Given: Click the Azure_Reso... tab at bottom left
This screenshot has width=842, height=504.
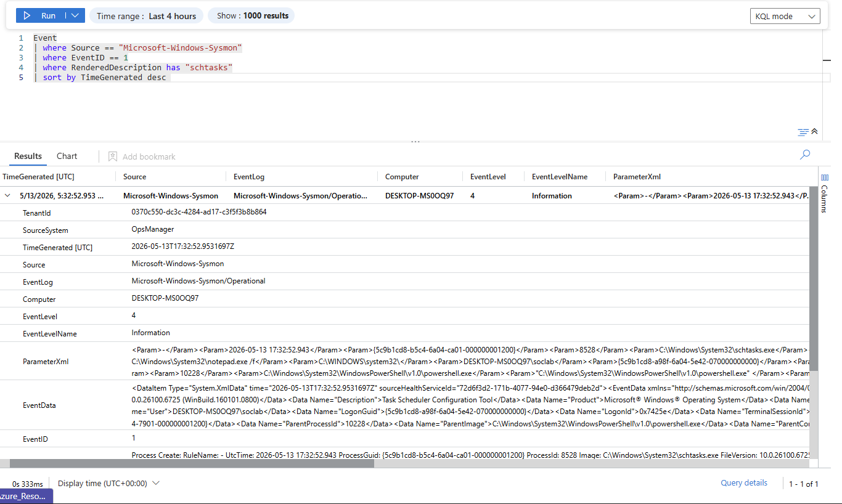Looking at the screenshot, I should [26, 497].
